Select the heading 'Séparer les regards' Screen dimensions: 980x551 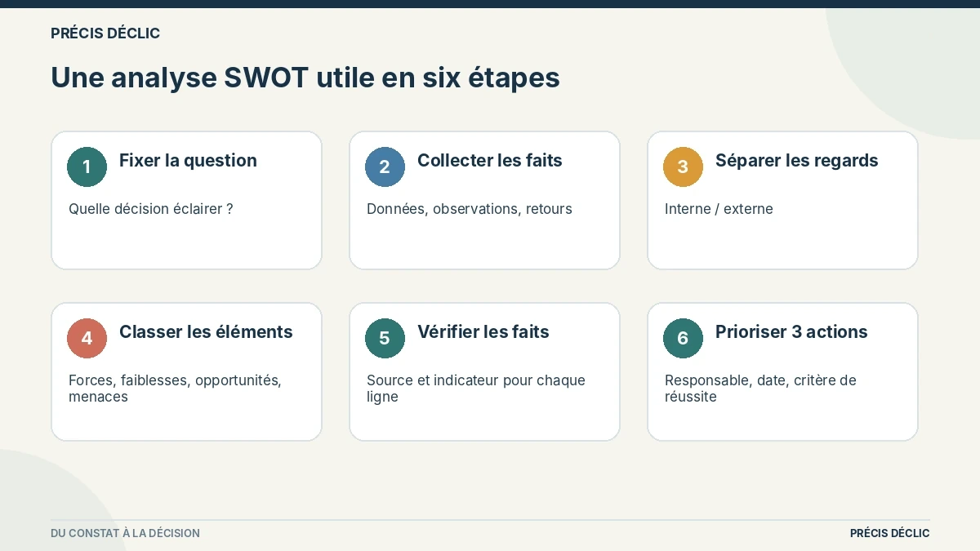click(797, 161)
